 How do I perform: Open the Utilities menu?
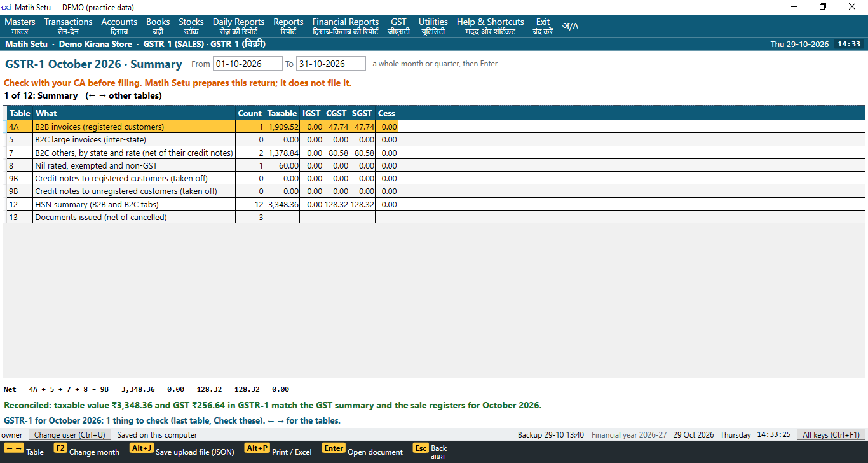[433, 26]
